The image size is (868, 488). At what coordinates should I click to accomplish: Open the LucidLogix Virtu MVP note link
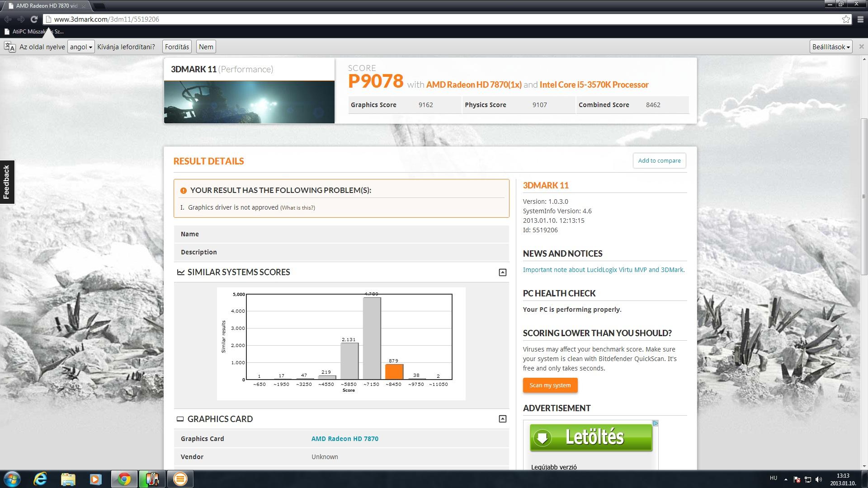click(x=604, y=270)
